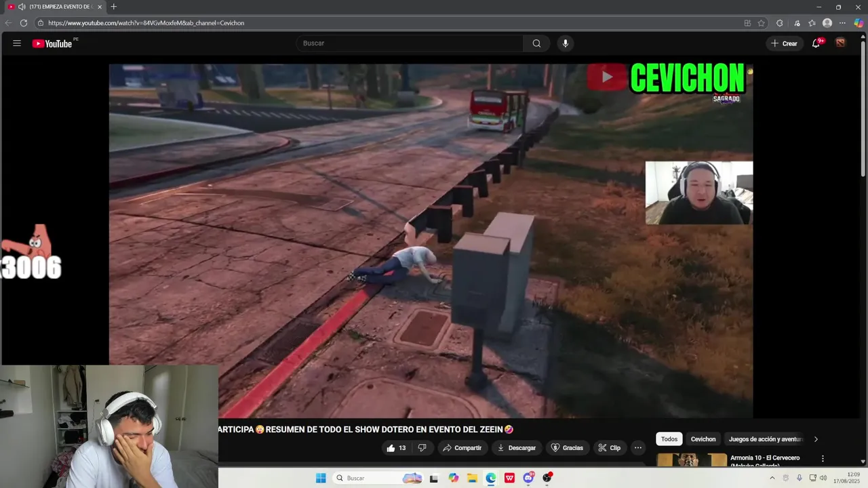Viewport: 868px width, 488px height.
Task: Click the browser address bar URL
Action: click(146, 23)
